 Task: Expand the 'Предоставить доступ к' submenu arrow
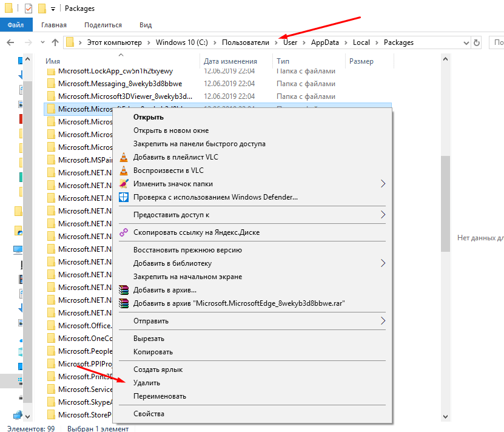point(383,215)
